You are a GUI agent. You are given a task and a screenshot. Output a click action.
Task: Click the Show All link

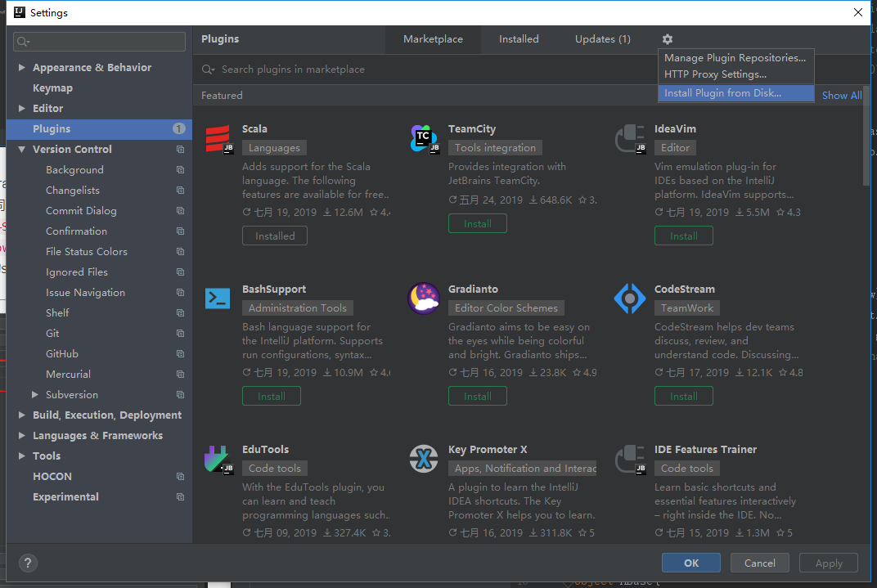pyautogui.click(x=841, y=95)
